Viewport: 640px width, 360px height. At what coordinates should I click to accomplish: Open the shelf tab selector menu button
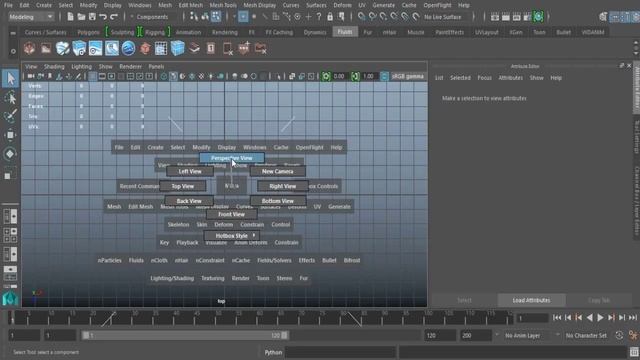[x=13, y=33]
